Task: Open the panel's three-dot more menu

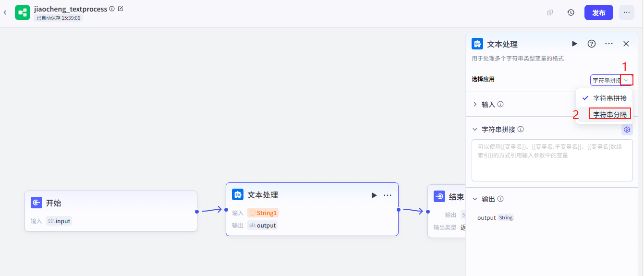Action: (609, 44)
